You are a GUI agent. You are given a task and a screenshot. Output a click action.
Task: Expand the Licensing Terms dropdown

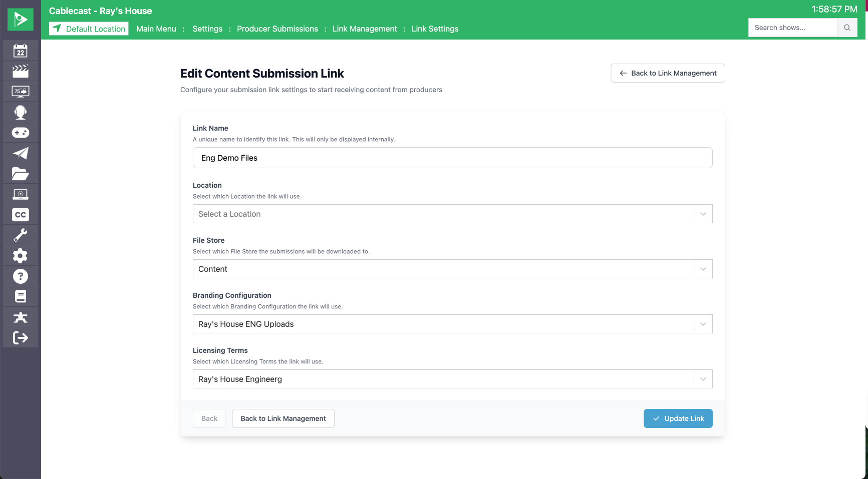[x=452, y=379]
